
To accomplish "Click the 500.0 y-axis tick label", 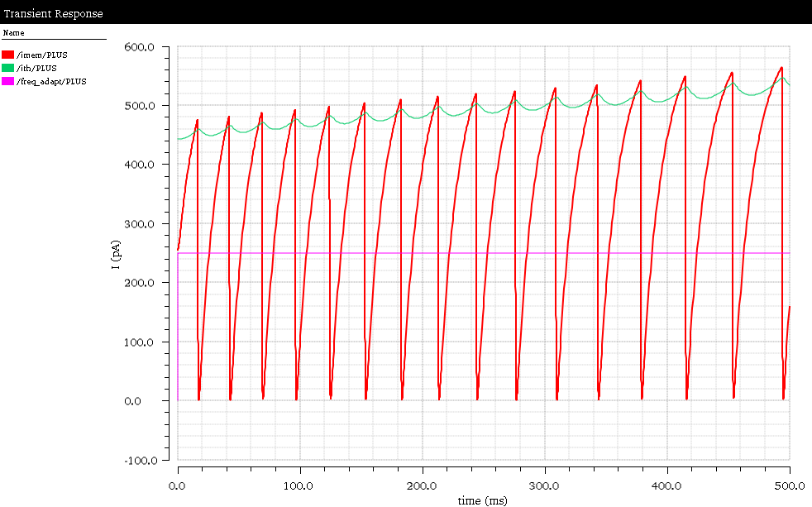I will pyautogui.click(x=139, y=106).
